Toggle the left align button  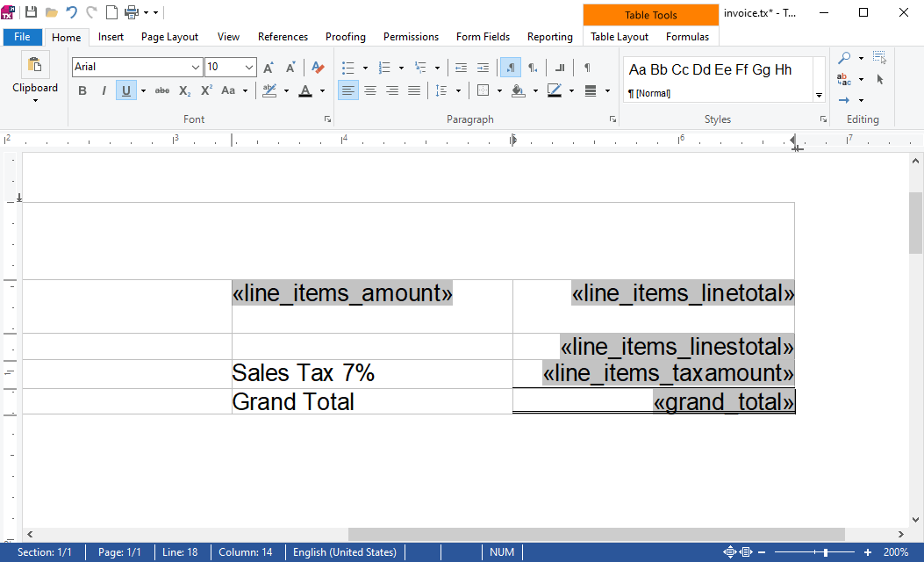coord(348,90)
